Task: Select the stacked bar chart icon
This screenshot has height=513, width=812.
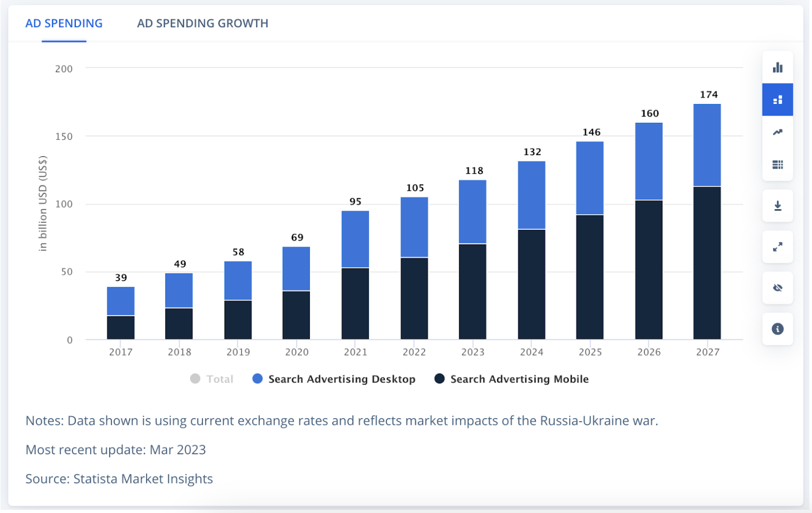Action: tap(777, 99)
